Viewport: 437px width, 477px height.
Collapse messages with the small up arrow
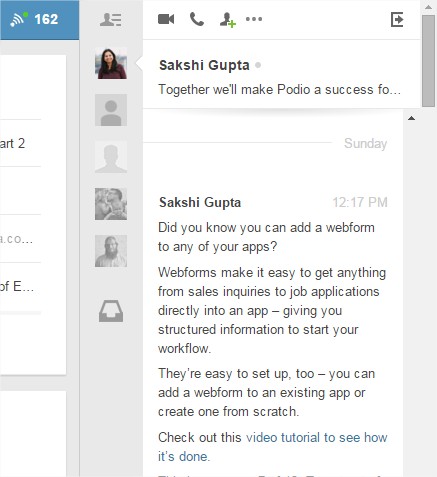pyautogui.click(x=411, y=118)
